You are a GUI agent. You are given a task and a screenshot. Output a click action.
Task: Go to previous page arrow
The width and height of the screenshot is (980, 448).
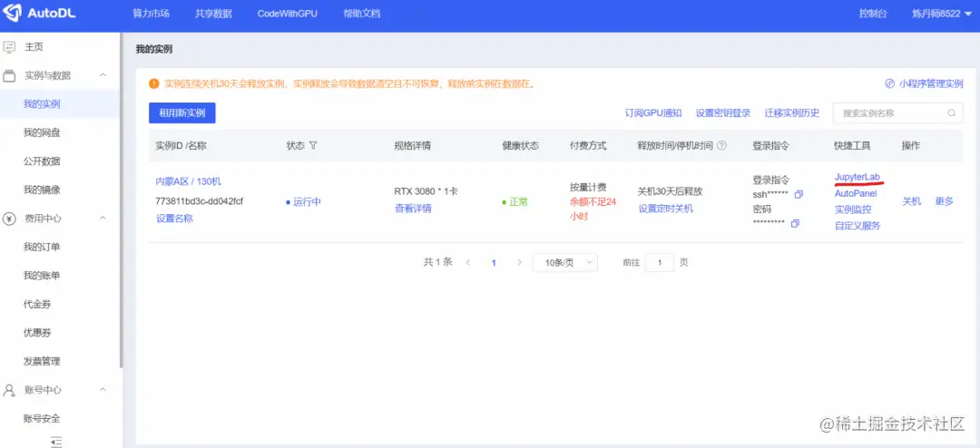(x=467, y=262)
